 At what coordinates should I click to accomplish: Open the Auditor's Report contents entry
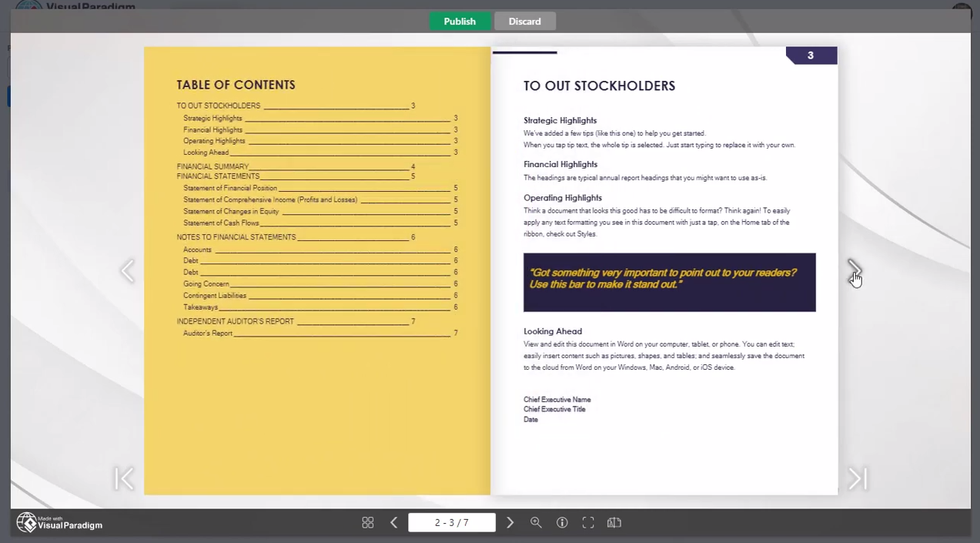(x=207, y=333)
